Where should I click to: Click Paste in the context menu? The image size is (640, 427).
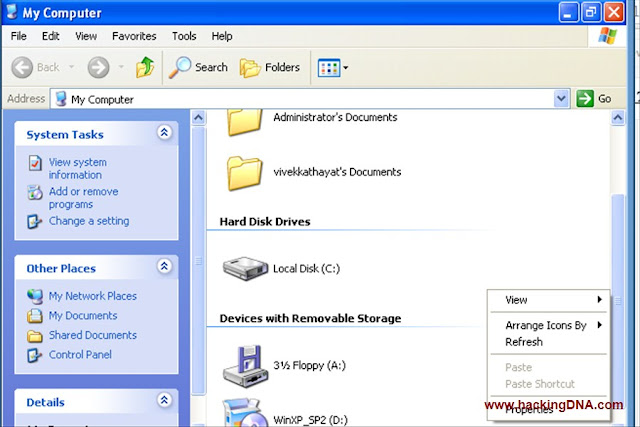548,367
